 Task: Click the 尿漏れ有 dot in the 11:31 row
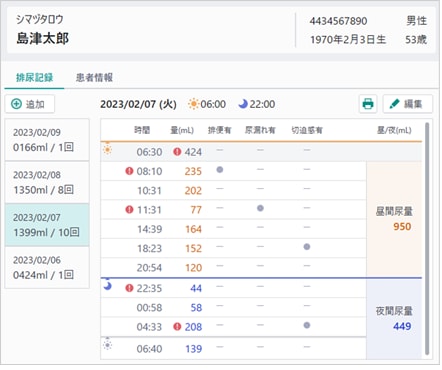pyautogui.click(x=260, y=208)
